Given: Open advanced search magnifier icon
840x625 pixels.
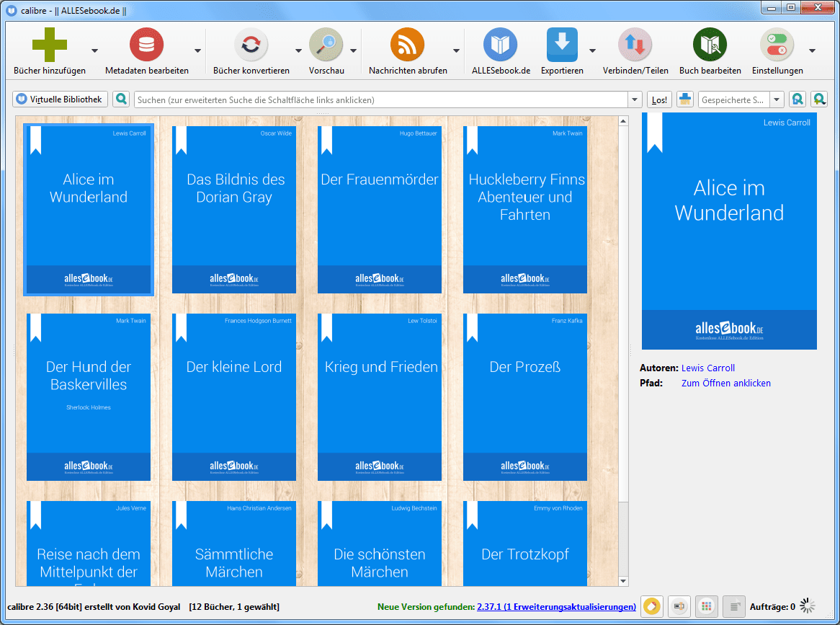Looking at the screenshot, I should point(122,99).
